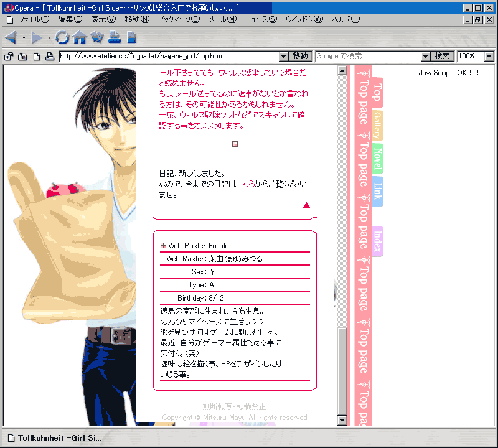Click the scrollbar up arrow
The width and height of the screenshot is (498, 448).
click(x=342, y=70)
